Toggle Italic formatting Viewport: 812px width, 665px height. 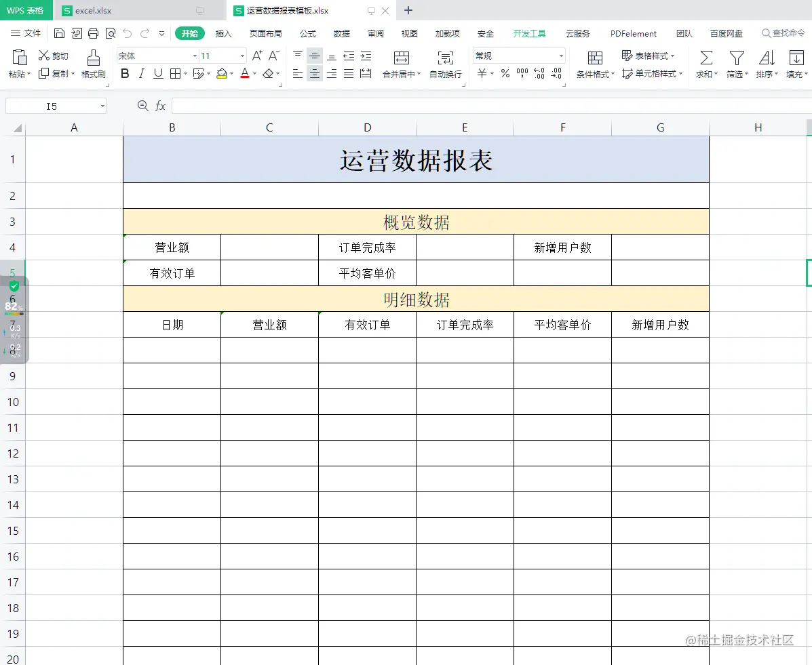141,73
